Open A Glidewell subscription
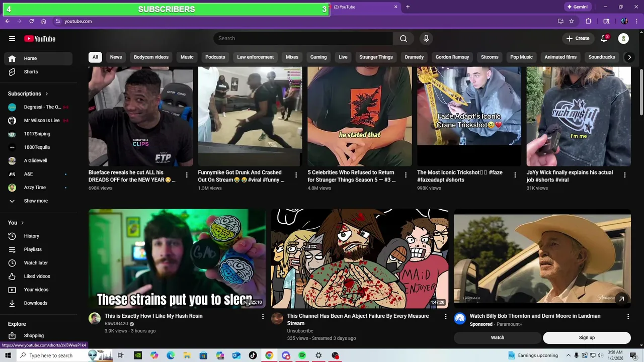Image resolution: width=644 pixels, height=362 pixels. [38, 161]
